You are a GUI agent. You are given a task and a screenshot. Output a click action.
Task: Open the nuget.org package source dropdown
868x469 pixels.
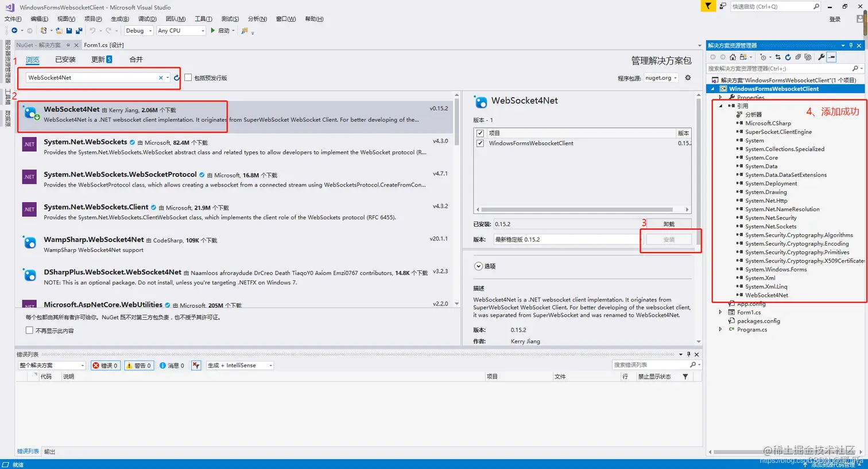(661, 77)
